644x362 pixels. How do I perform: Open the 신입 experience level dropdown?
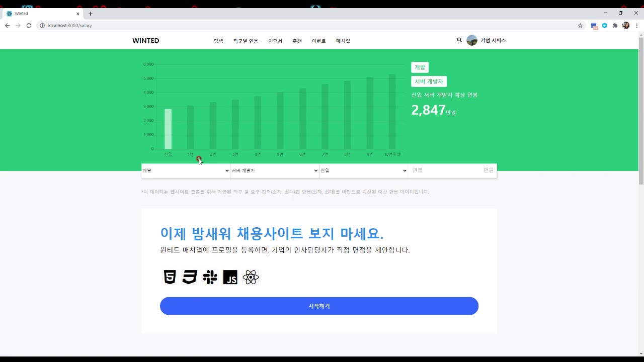click(363, 170)
